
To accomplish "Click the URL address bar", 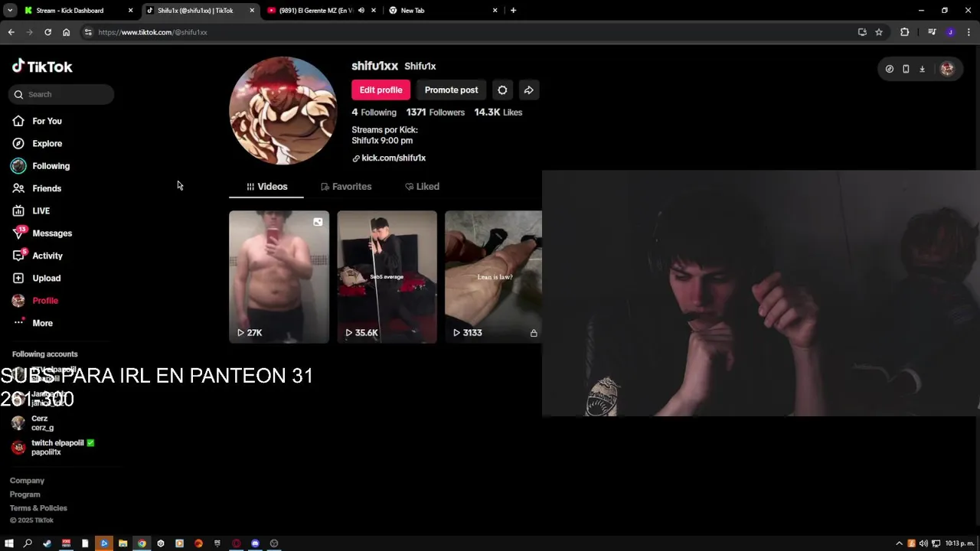I will (475, 32).
